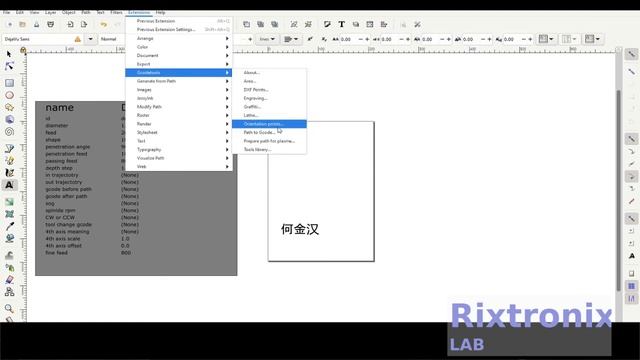Viewport: 640px width, 360px height.
Task: Open the font style Normal box
Action: (x=112, y=39)
